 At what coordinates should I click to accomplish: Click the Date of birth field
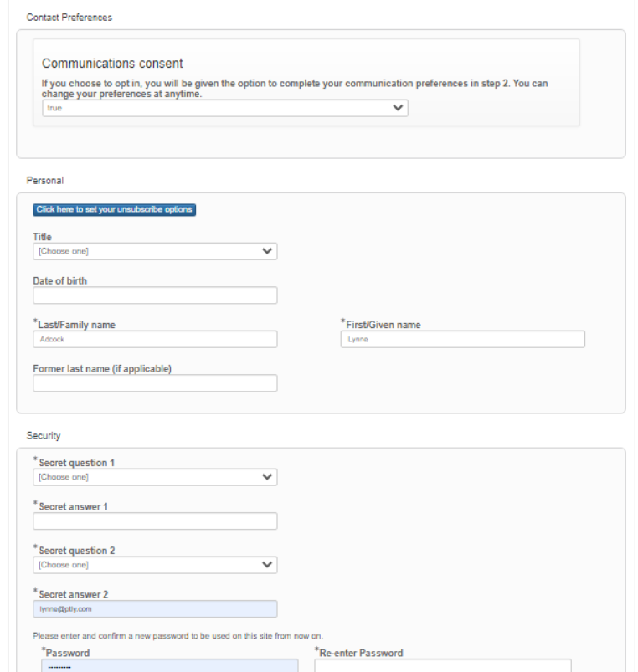(x=155, y=295)
